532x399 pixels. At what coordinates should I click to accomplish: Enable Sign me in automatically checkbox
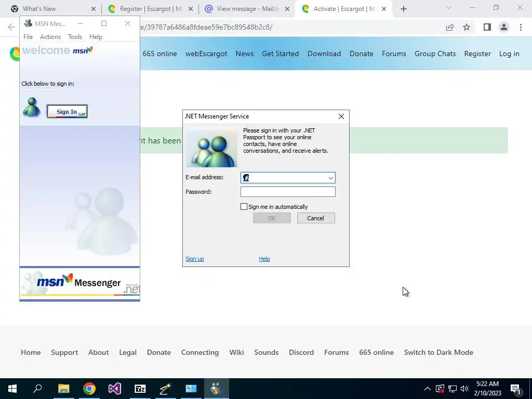point(244,207)
